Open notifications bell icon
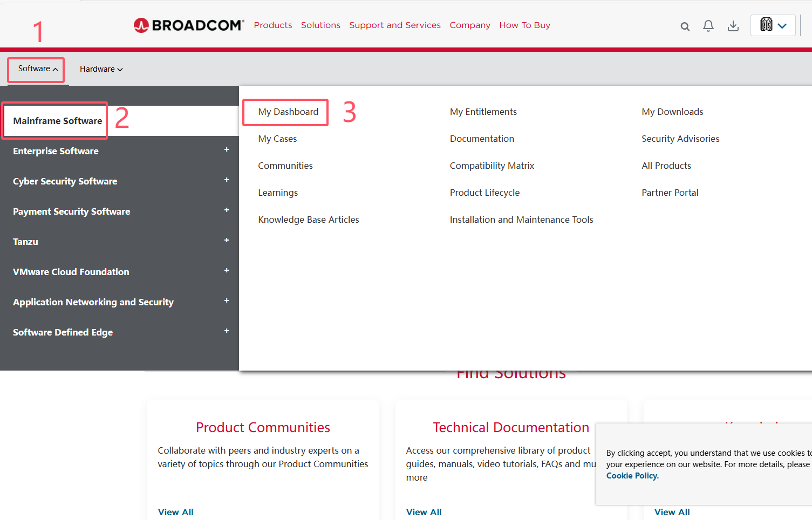Image resolution: width=812 pixels, height=520 pixels. point(708,26)
